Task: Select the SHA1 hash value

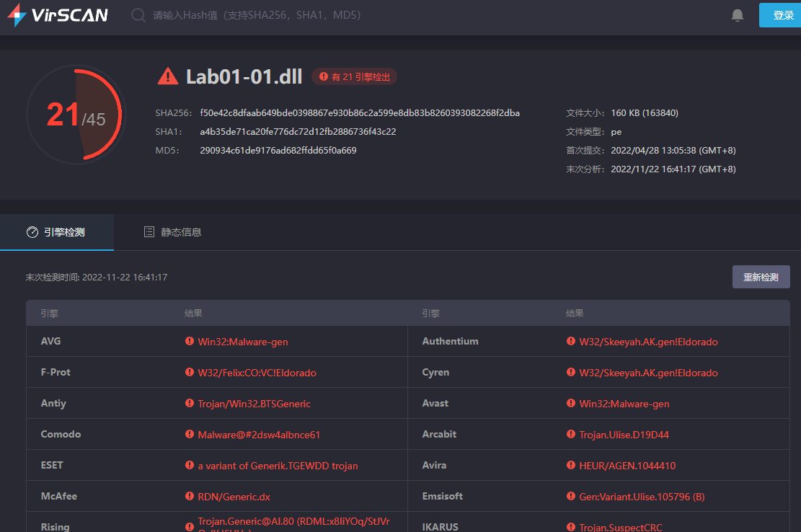Action: (x=298, y=132)
